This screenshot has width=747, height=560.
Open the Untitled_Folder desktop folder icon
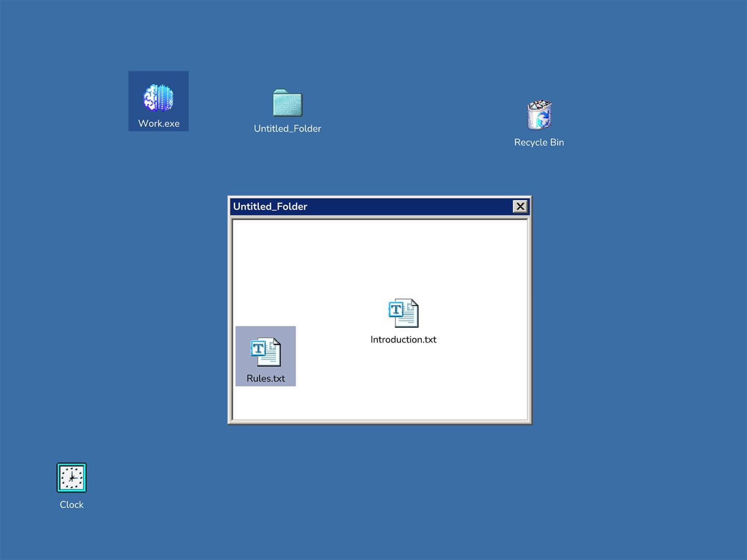(287, 103)
